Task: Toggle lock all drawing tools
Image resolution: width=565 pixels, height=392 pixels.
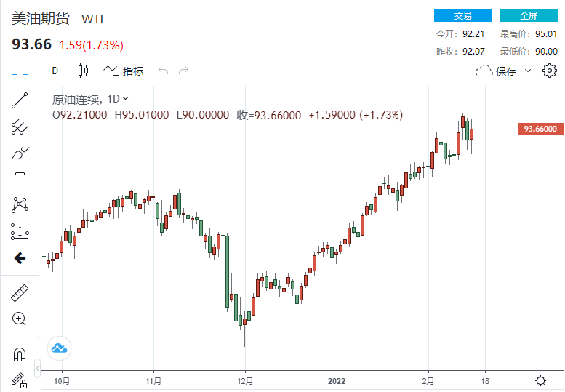Action: click(x=20, y=380)
